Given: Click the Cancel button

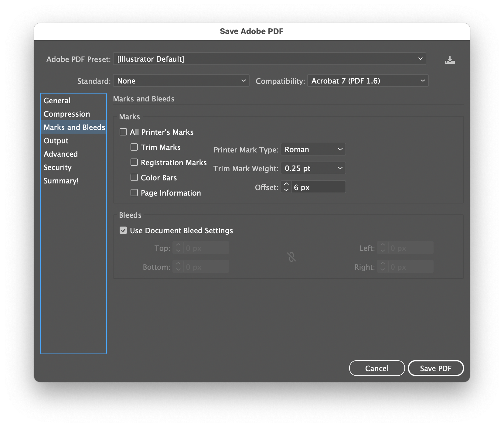Looking at the screenshot, I should pyautogui.click(x=376, y=368).
